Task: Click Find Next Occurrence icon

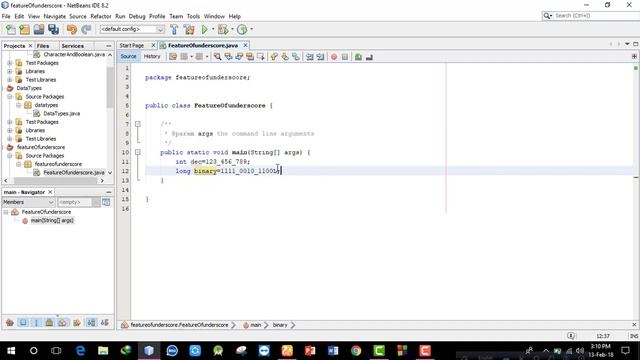Action: [x=239, y=57]
